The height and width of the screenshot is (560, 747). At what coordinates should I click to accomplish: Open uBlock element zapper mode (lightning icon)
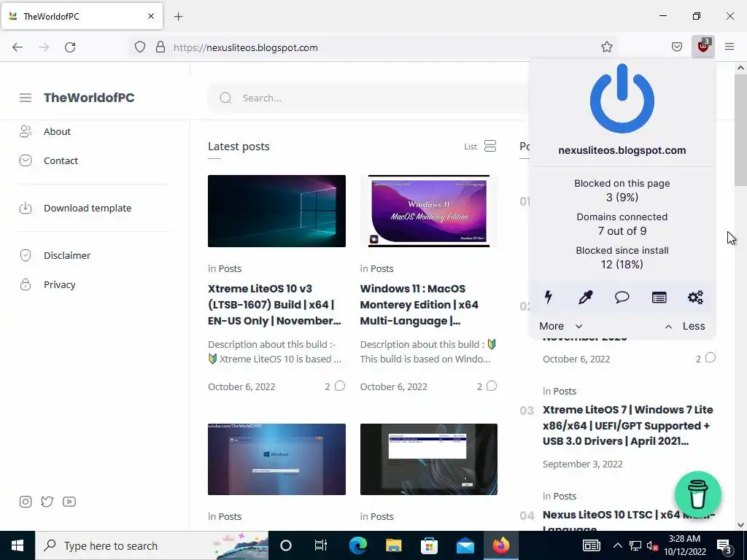pos(549,297)
